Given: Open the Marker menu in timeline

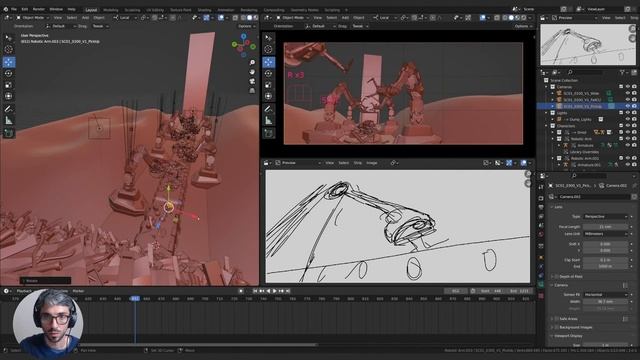Looking at the screenshot, I should [x=78, y=291].
